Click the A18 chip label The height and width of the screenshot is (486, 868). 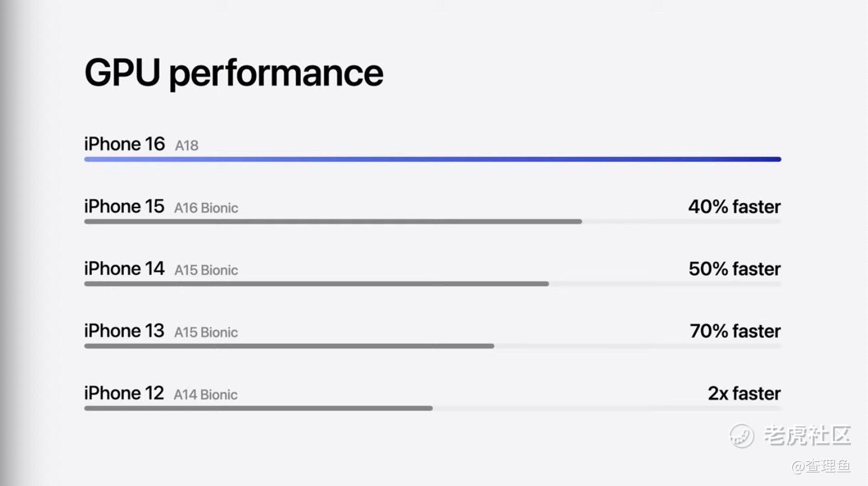click(x=187, y=146)
